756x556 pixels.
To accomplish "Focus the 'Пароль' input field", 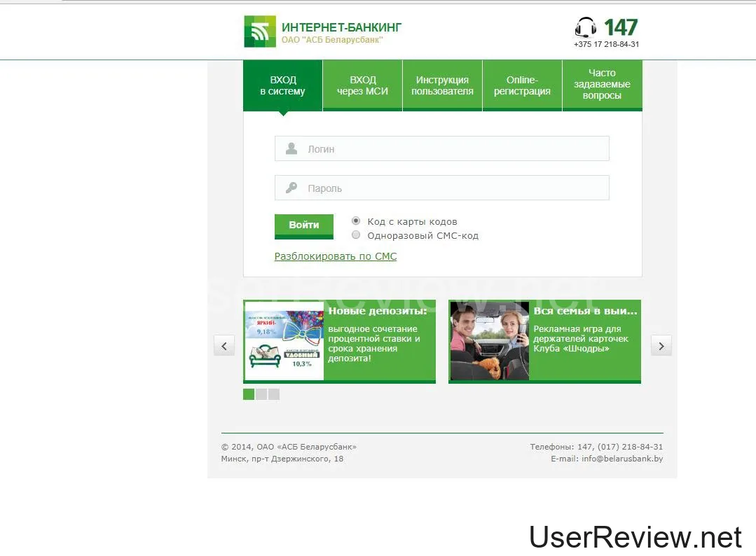I will 455,188.
